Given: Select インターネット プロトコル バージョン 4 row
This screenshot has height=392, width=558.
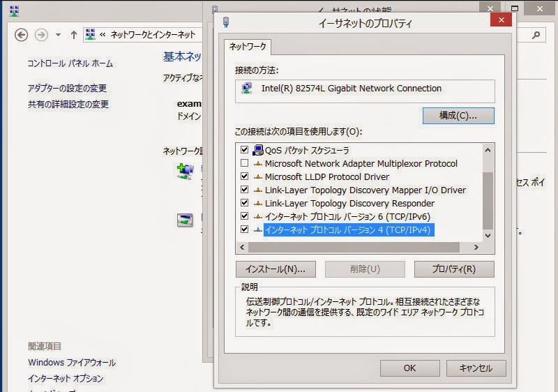Looking at the screenshot, I should pos(349,229).
